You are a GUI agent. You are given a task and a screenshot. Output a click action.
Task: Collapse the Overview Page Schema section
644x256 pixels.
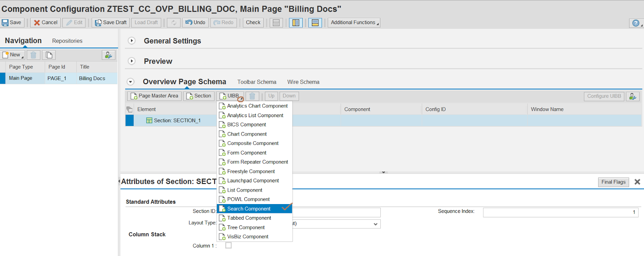(x=130, y=82)
